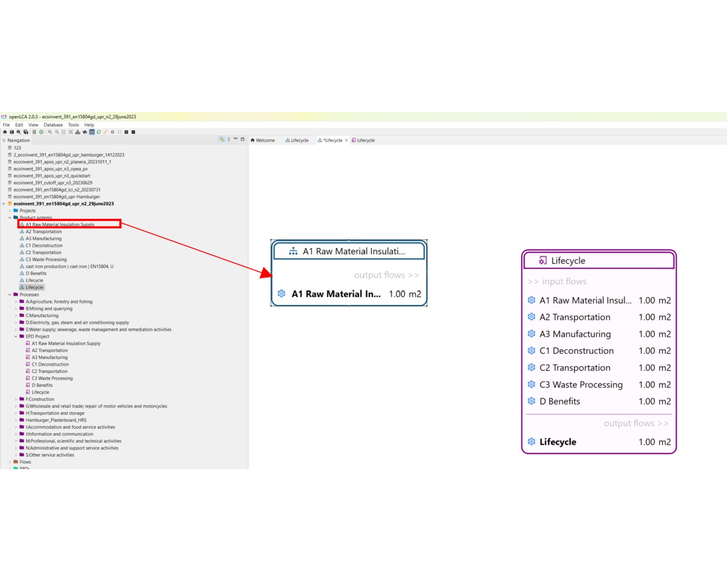Click the Zoom out magnifier icon
728x582 pixels.
pyautogui.click(x=57, y=132)
